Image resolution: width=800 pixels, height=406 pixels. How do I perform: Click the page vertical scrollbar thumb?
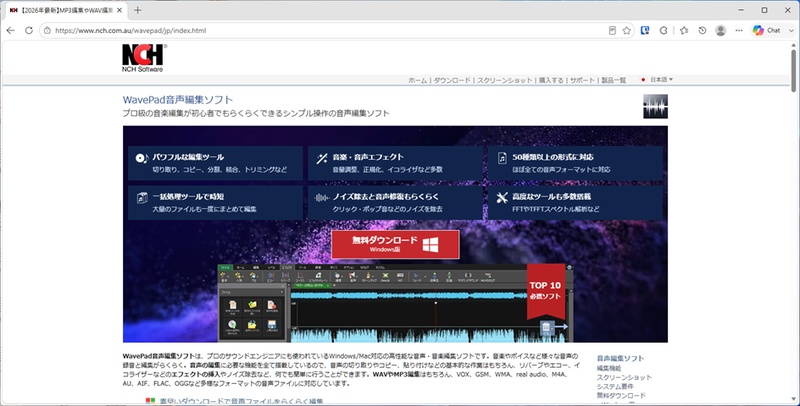coord(794,70)
